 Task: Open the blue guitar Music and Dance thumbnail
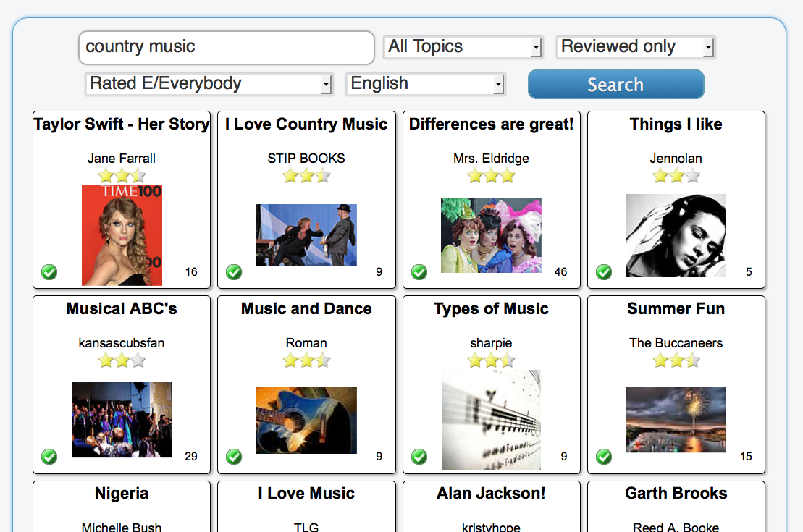coord(306,420)
